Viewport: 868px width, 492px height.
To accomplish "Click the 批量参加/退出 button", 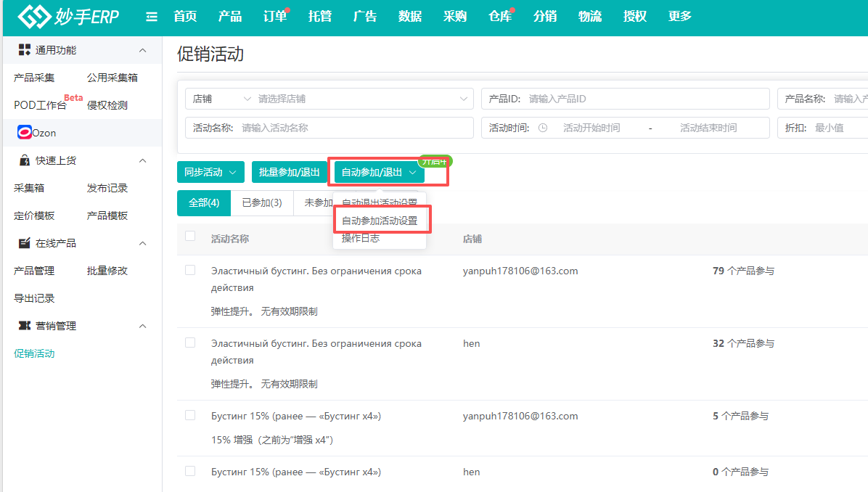I will click(290, 172).
